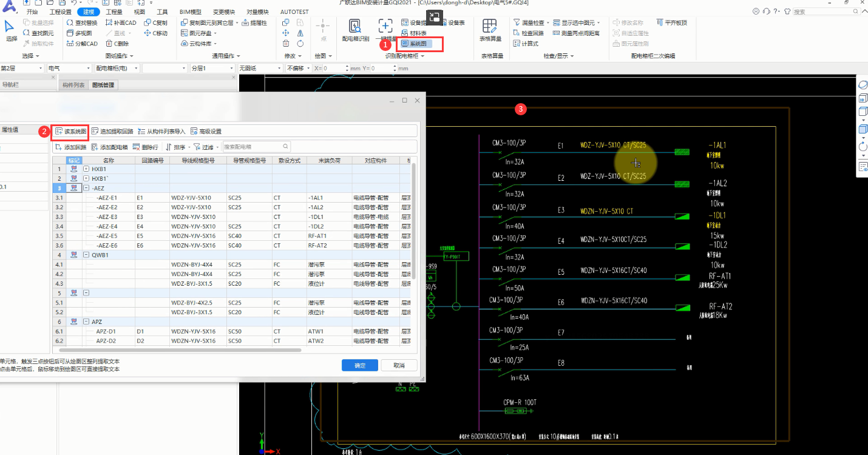
Task: Collapse the -AEZ group
Action: coord(86,188)
